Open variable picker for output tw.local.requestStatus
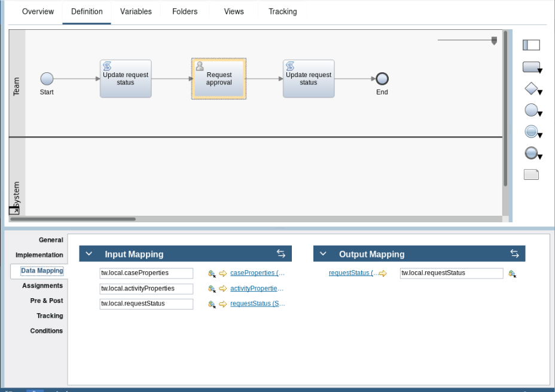The image size is (555, 392). pyautogui.click(x=512, y=274)
